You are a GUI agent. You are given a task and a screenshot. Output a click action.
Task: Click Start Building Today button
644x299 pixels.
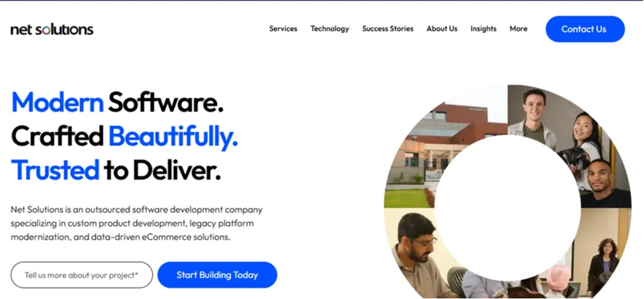217,275
